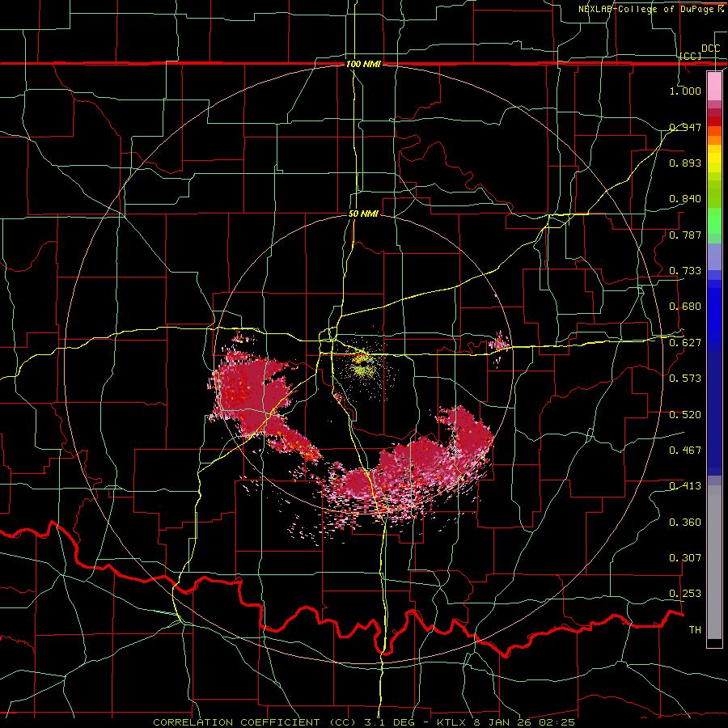Click the 0.627 scale value

[x=685, y=343]
